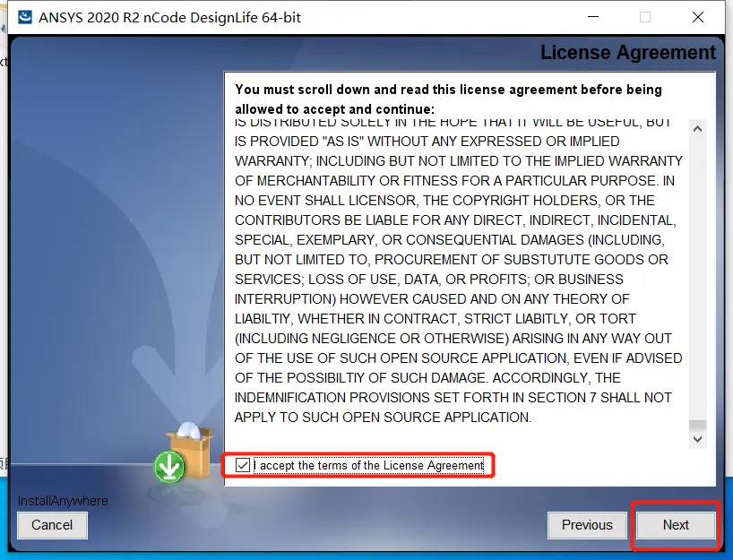Image resolution: width=733 pixels, height=560 pixels.
Task: Click the license text scroll down arrow
Action: click(x=697, y=439)
